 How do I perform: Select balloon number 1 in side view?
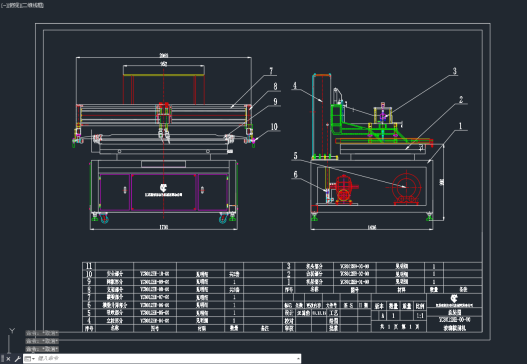tap(460, 126)
